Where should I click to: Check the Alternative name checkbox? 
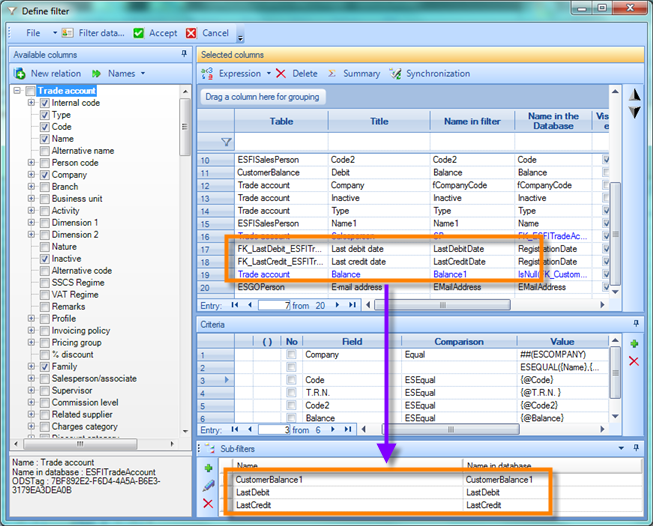coord(45,151)
